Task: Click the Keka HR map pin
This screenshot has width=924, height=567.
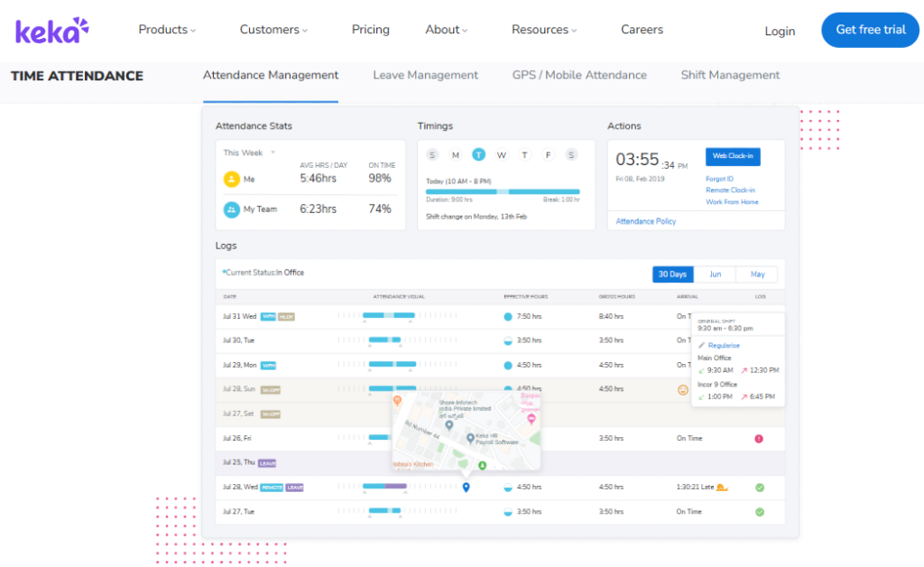Action: pyautogui.click(x=470, y=438)
